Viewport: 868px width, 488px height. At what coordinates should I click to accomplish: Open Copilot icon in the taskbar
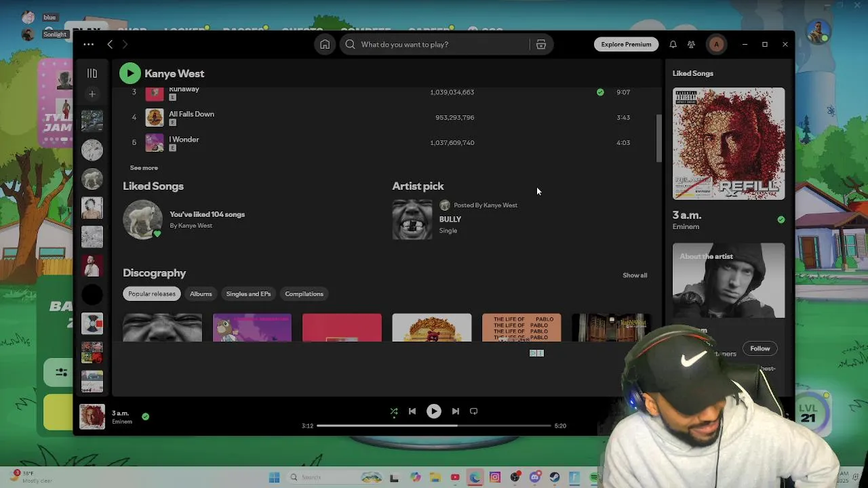pyautogui.click(x=416, y=477)
